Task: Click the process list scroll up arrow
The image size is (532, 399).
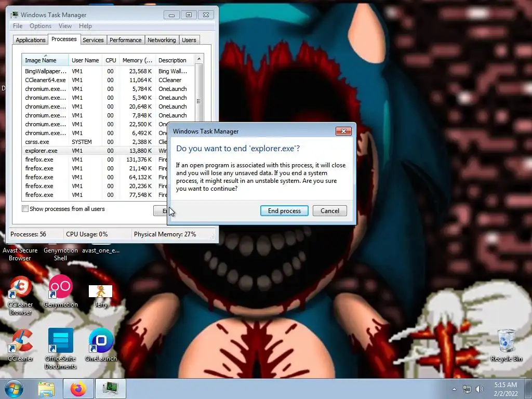Action: click(199, 59)
